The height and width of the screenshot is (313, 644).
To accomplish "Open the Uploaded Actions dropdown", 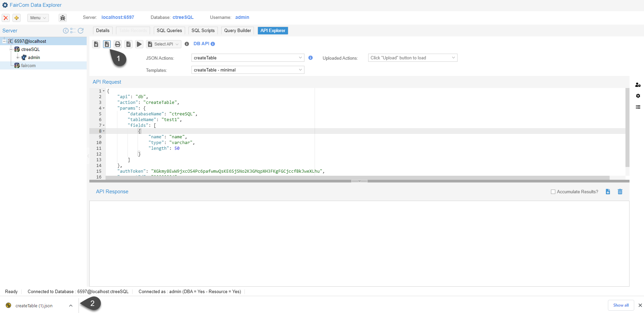I will pos(413,58).
